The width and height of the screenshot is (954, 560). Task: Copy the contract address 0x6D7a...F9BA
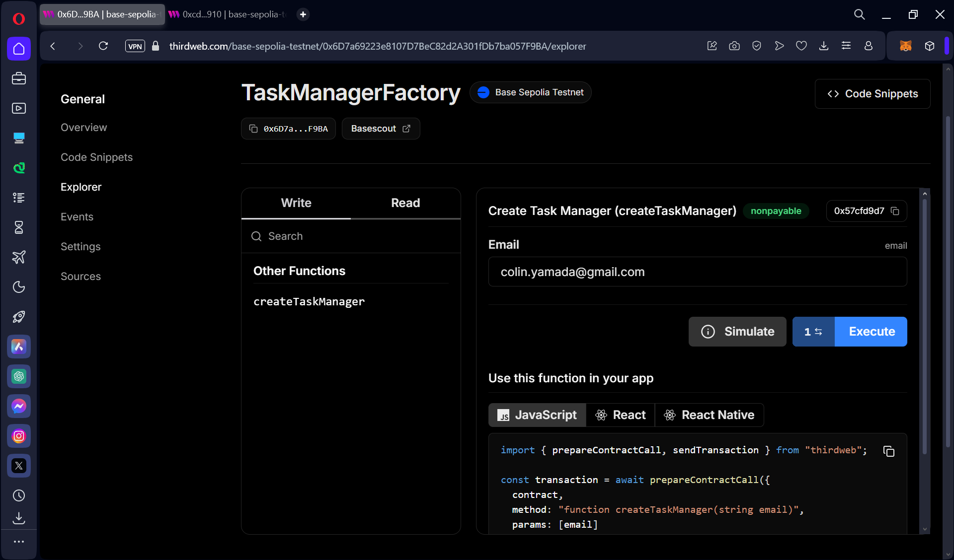point(288,129)
